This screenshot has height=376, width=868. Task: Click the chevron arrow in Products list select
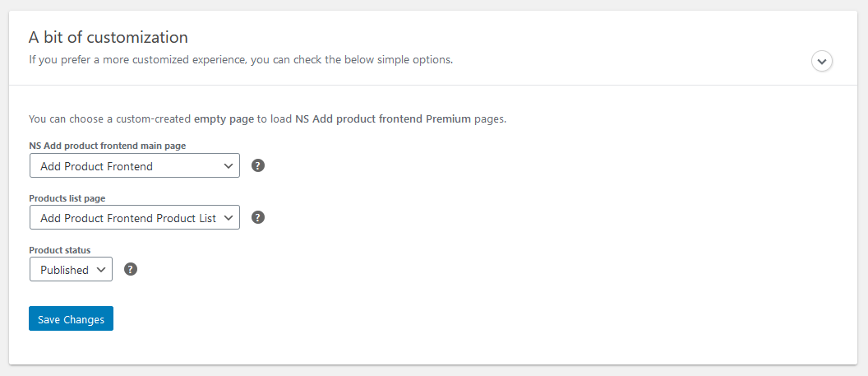[x=228, y=218]
